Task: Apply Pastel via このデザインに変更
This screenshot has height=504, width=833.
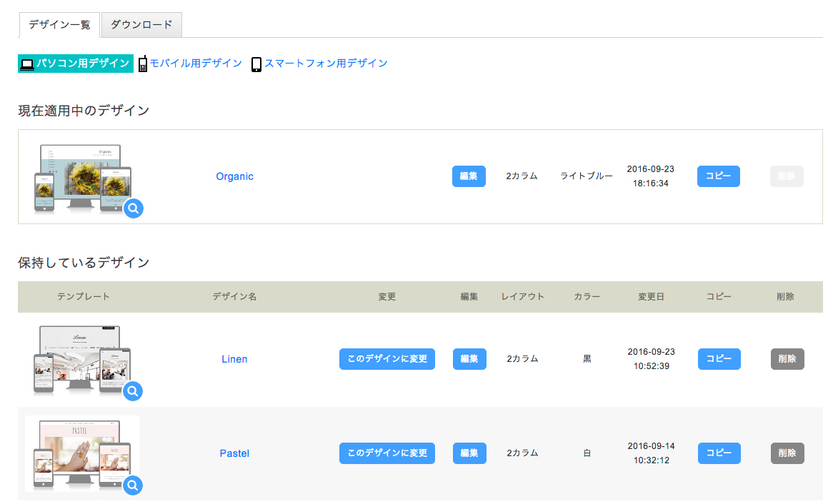Action: (386, 453)
